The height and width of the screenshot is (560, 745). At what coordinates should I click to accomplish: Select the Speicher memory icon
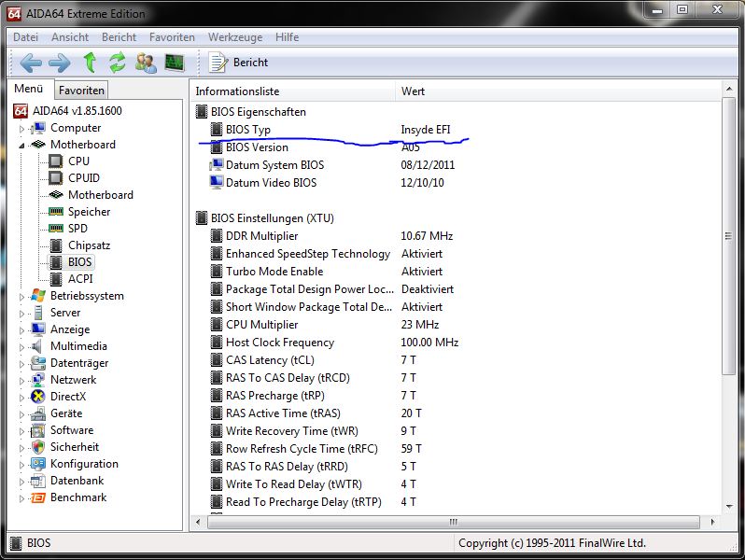[x=56, y=211]
